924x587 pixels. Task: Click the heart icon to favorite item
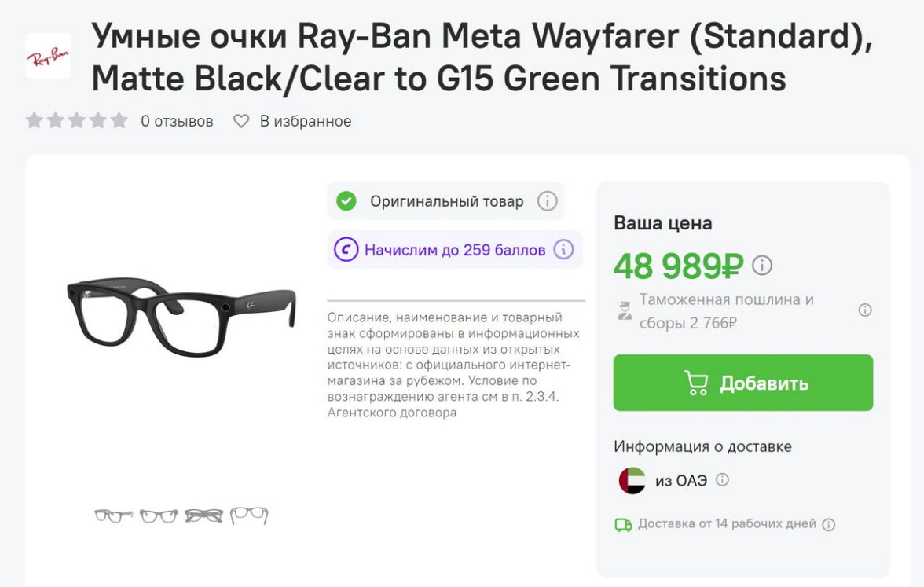coord(241,121)
